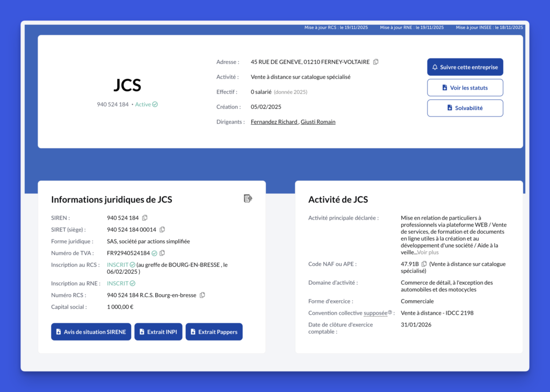
Task: Click the green INSCRIT check for Inscription au RNE
Action: click(133, 283)
